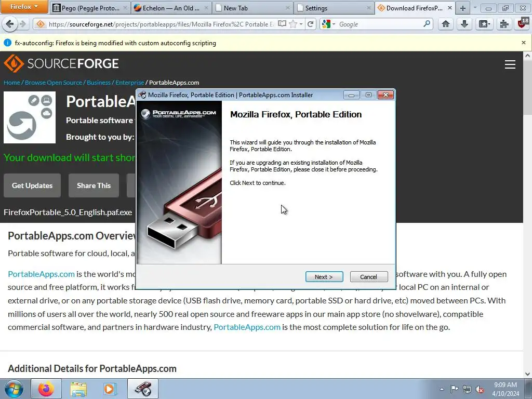The width and height of the screenshot is (532, 399).
Task: Close the PortableApps installer dialog
Action: (385, 95)
